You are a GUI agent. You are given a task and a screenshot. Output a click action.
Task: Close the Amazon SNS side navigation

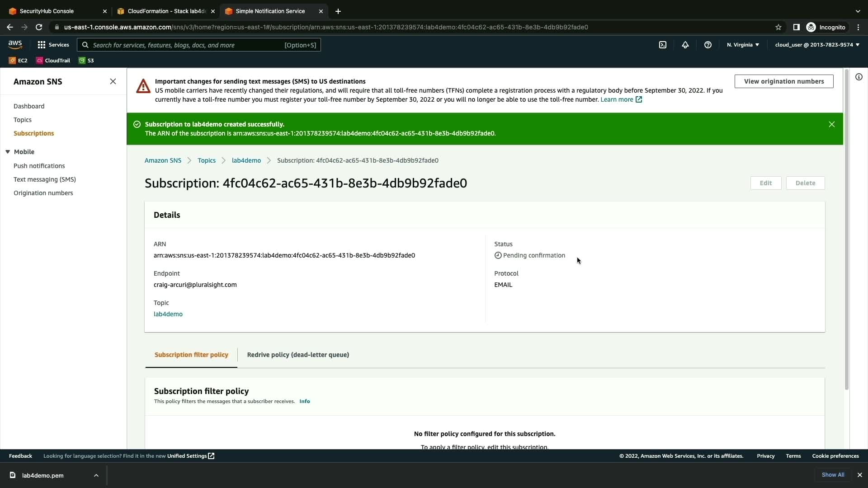pyautogui.click(x=113, y=81)
